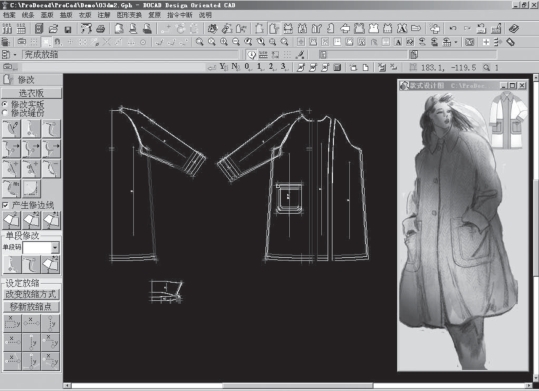This screenshot has width=539, height=391.
Task: Click the floppy disk save icon
Action: 68,29
